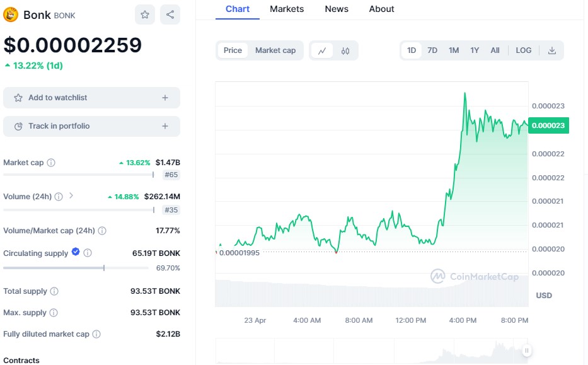Click the chart range slider handle
Image resolution: width=588 pixels, height=365 pixels.
527,351
